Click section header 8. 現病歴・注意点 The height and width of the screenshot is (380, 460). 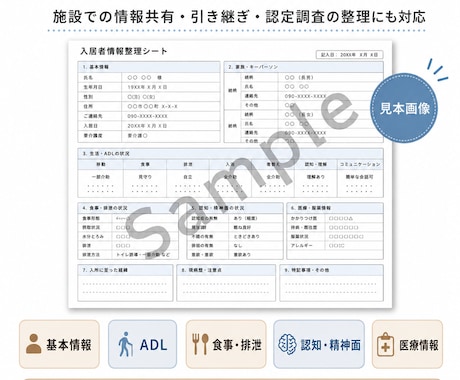pyautogui.click(x=226, y=270)
